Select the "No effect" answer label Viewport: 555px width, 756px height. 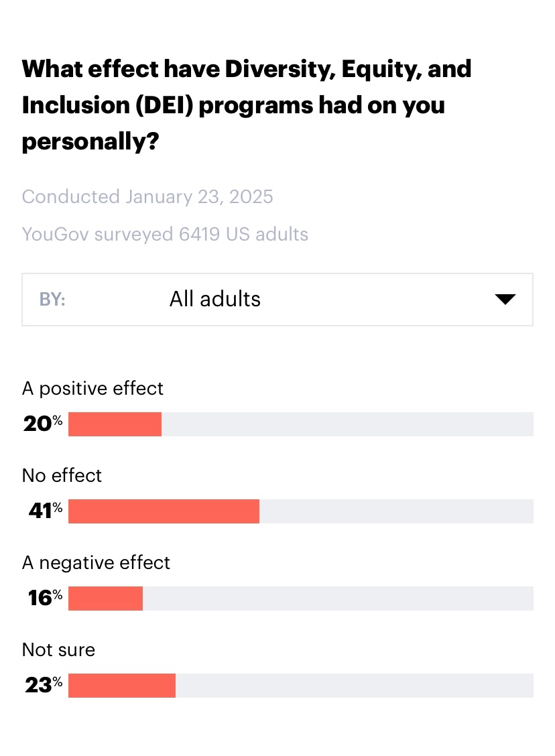click(x=62, y=475)
